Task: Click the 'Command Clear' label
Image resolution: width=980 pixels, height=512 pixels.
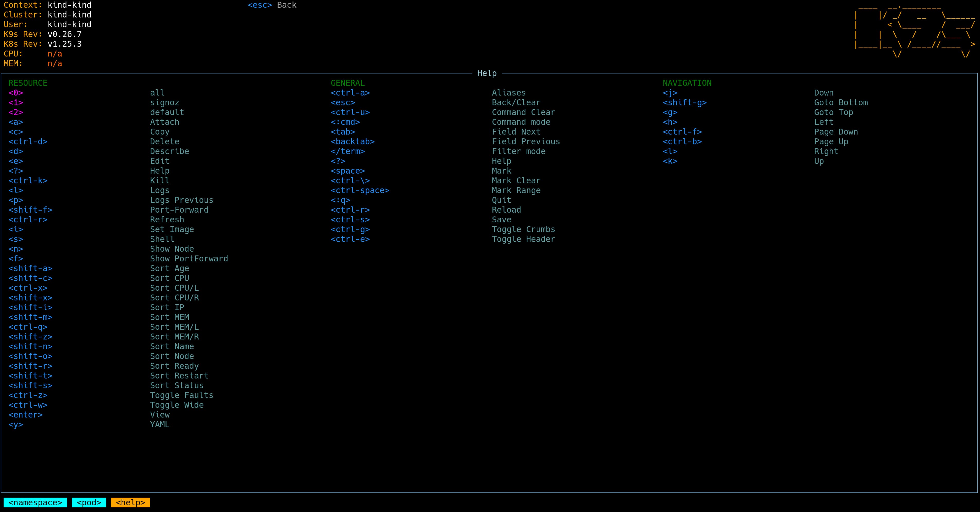Action: pyautogui.click(x=524, y=112)
